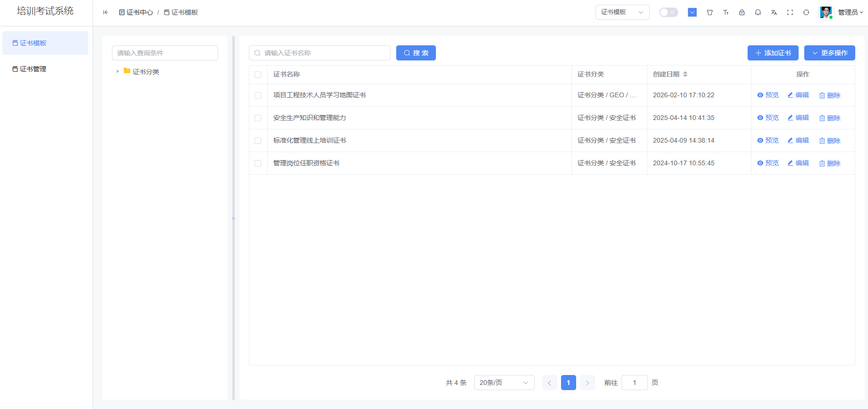
Task: Collapse the sidebar menu icon
Action: 105,12
